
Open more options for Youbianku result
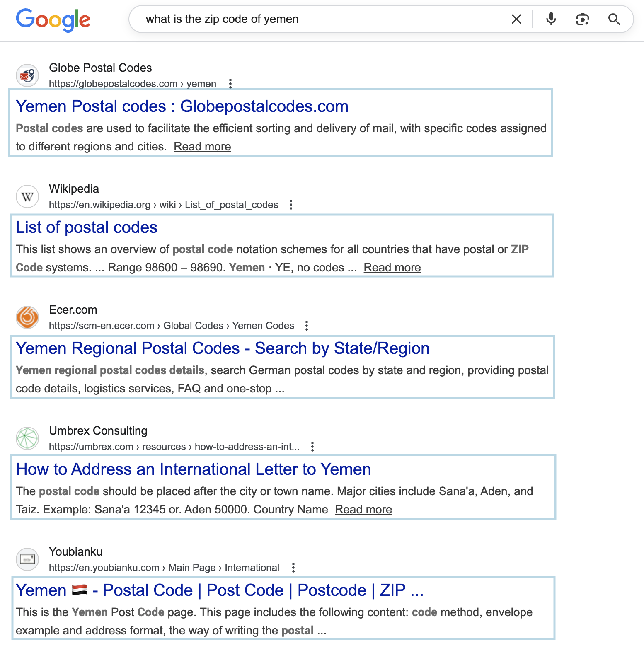pyautogui.click(x=293, y=568)
